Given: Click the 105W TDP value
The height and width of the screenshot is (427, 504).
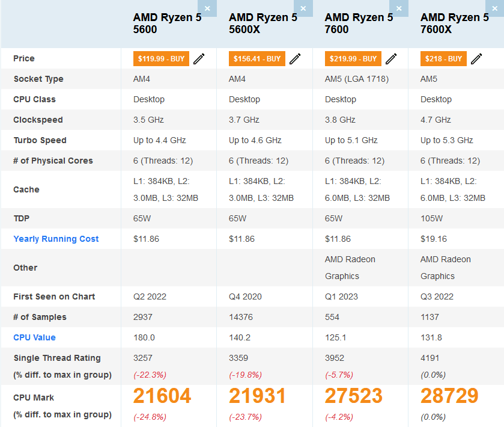Looking at the screenshot, I should (431, 218).
